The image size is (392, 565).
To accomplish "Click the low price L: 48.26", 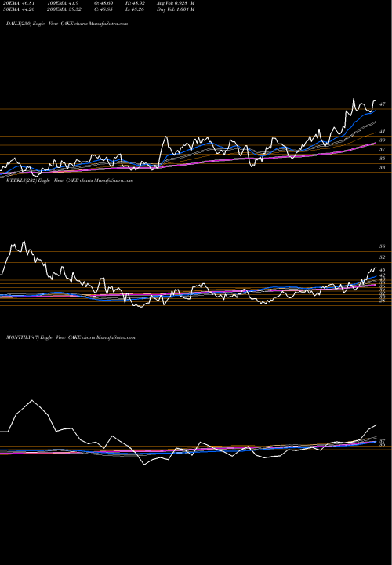I will click(x=135, y=9).
